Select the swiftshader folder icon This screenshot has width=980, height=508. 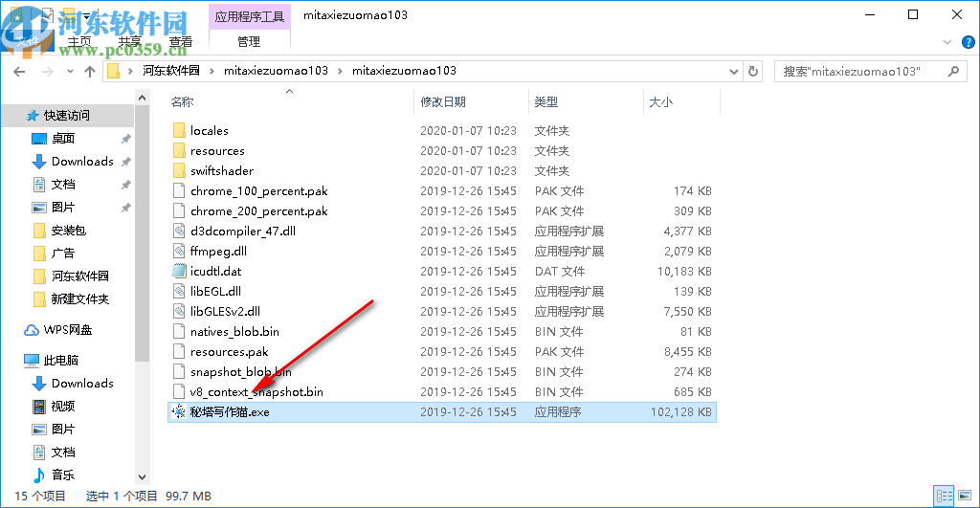[x=179, y=170]
